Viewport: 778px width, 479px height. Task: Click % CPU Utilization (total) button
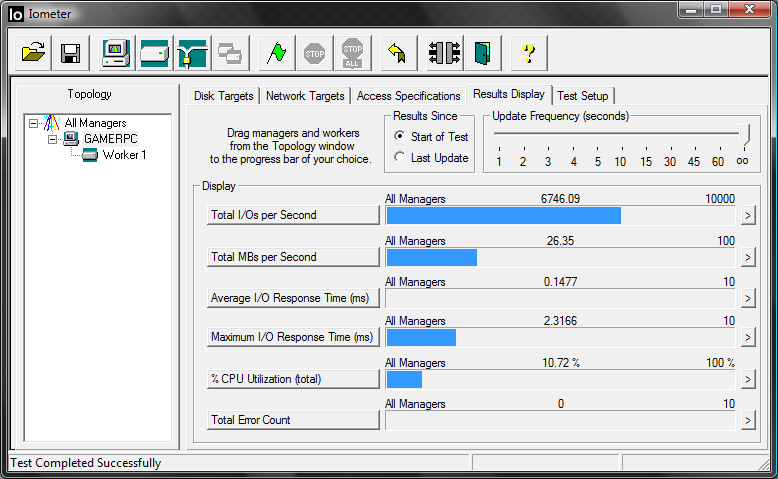point(293,379)
